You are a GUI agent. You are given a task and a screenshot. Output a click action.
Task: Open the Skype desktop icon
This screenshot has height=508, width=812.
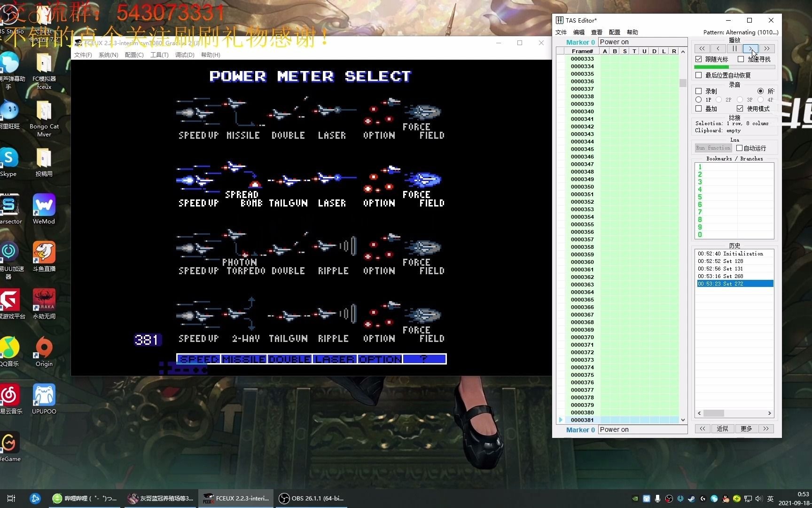[x=8, y=162]
